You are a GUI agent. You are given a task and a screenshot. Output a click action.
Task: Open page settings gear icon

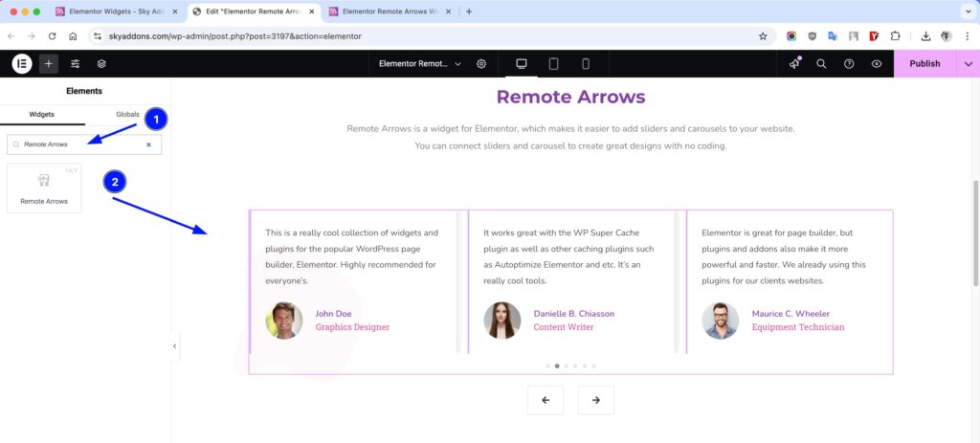(x=481, y=64)
